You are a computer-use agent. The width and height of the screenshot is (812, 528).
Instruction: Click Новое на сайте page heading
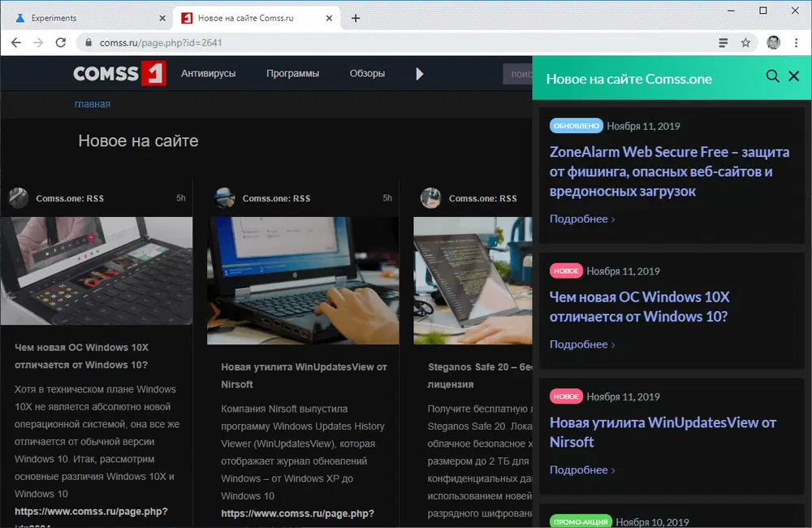pyautogui.click(x=138, y=141)
